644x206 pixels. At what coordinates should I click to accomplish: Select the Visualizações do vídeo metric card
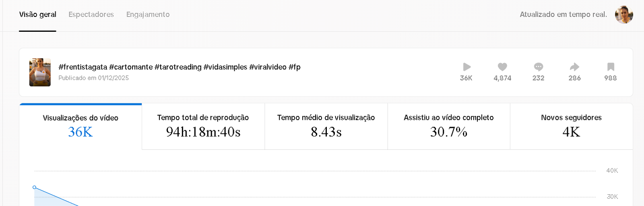click(80, 126)
